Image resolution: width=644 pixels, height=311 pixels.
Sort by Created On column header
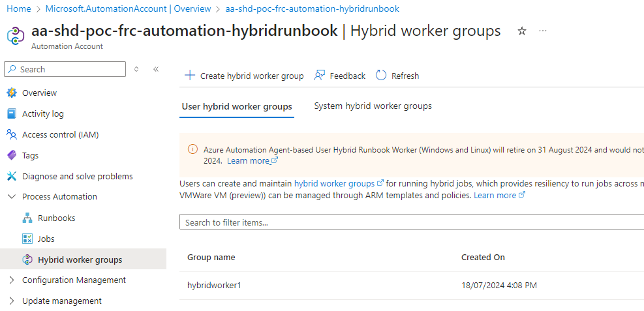[x=483, y=258]
